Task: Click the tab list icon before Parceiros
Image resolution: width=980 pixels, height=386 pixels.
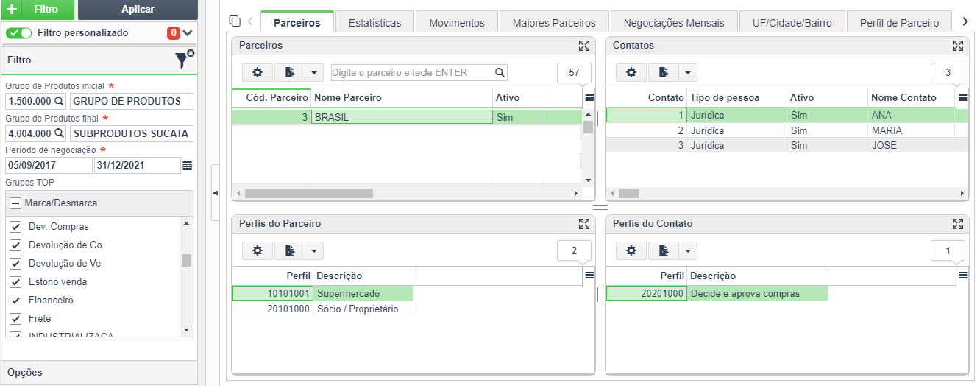Action: tap(235, 21)
